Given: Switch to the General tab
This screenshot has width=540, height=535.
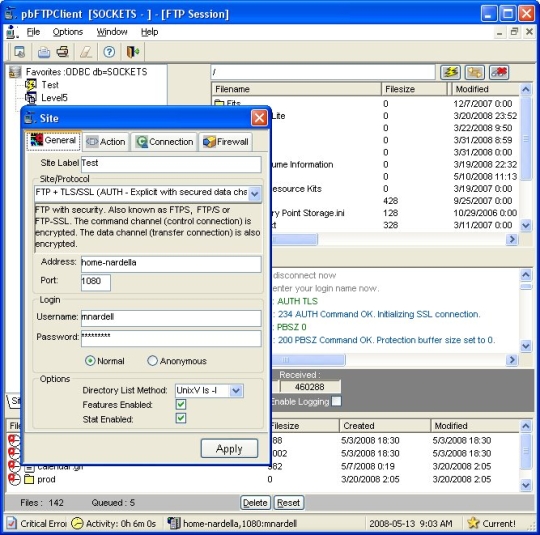Looking at the screenshot, I should coord(53,141).
